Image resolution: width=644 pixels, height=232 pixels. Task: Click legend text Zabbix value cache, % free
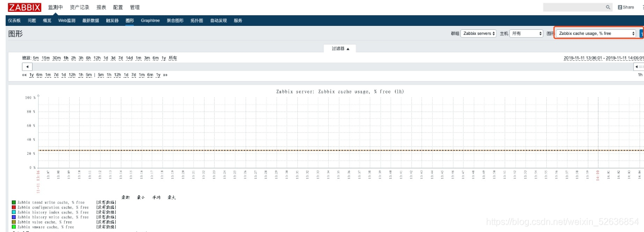pyautogui.click(x=45, y=222)
